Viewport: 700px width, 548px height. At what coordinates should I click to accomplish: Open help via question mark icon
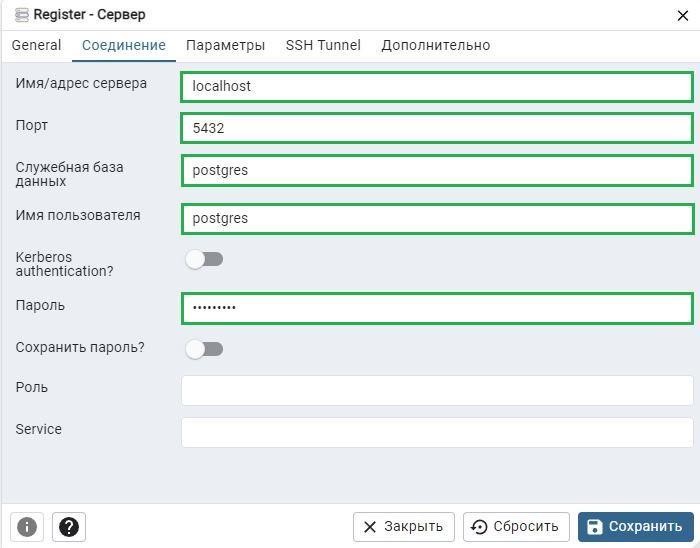tap(69, 527)
